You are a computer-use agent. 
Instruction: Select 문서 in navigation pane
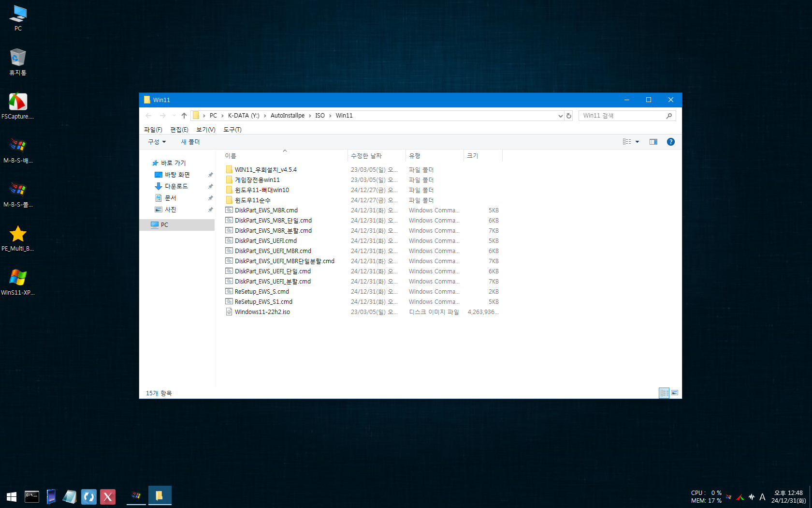pos(170,198)
